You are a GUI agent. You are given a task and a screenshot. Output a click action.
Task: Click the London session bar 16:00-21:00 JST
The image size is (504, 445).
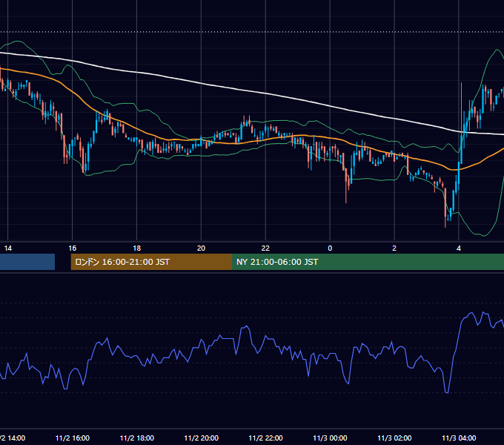point(151,262)
